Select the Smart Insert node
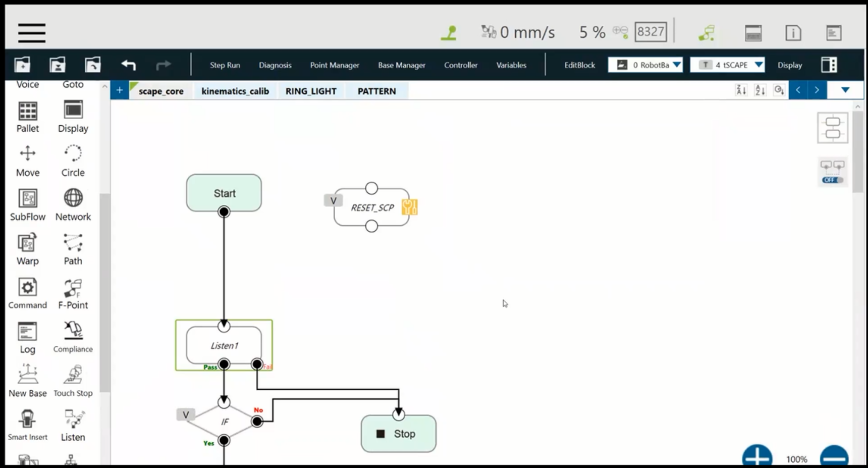868x468 pixels. (x=28, y=426)
